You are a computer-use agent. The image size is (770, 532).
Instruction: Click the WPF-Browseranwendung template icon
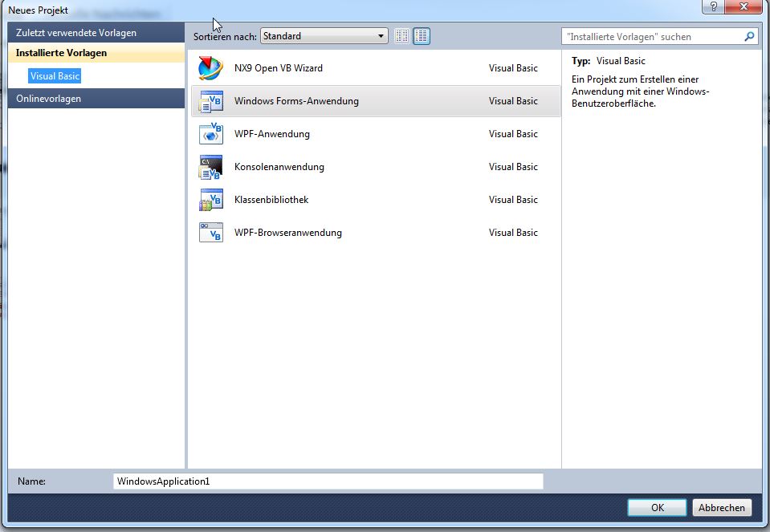(210, 233)
